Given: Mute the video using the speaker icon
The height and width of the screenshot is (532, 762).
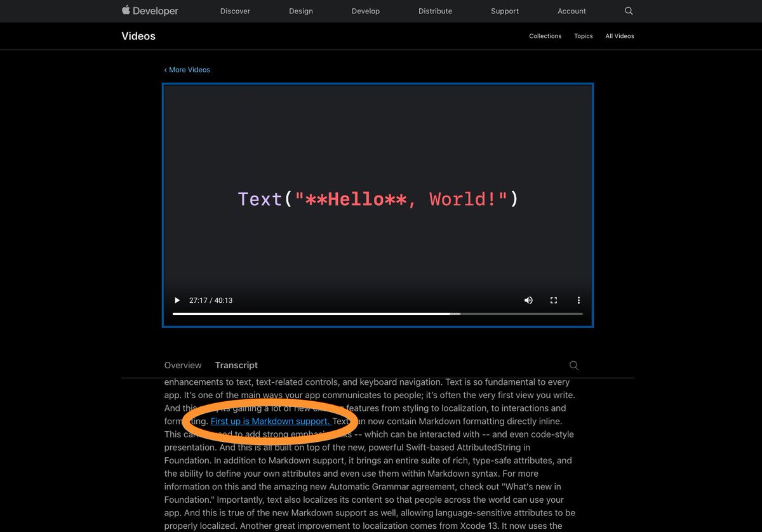Looking at the screenshot, I should [528, 300].
